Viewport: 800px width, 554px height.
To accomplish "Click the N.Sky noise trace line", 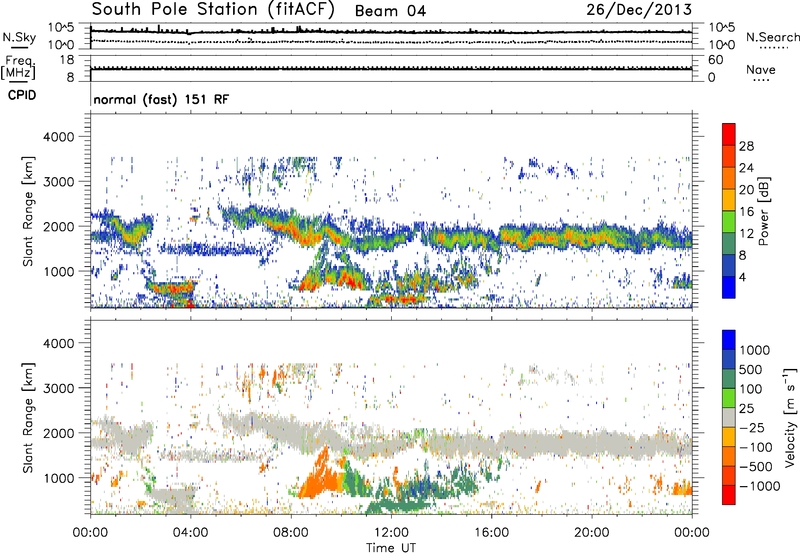I will [x=391, y=32].
